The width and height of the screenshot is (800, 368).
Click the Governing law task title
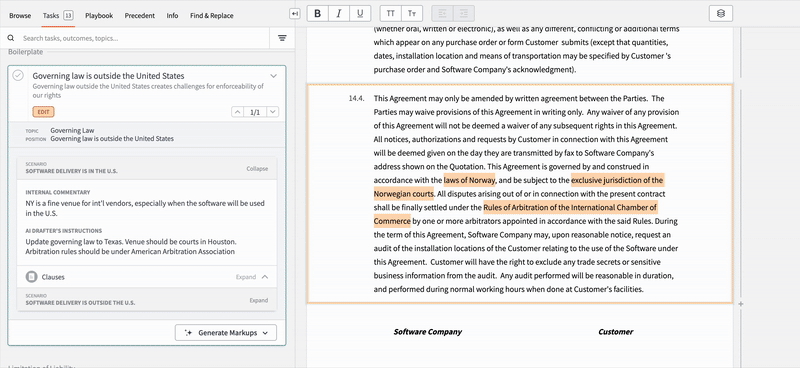click(109, 76)
